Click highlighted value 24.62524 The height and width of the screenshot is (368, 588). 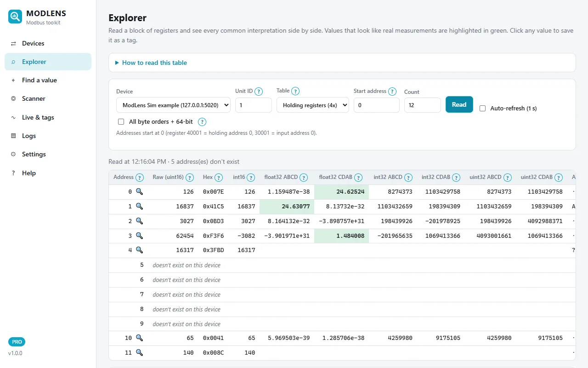click(x=341, y=191)
